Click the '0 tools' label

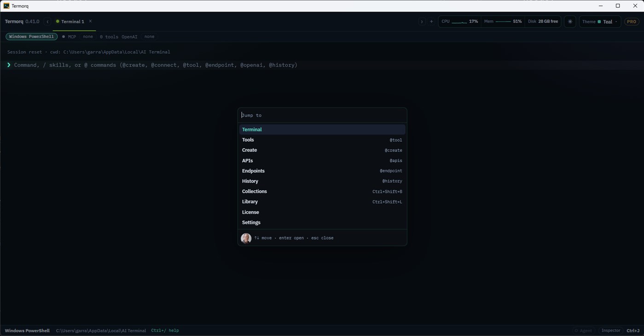tap(109, 37)
